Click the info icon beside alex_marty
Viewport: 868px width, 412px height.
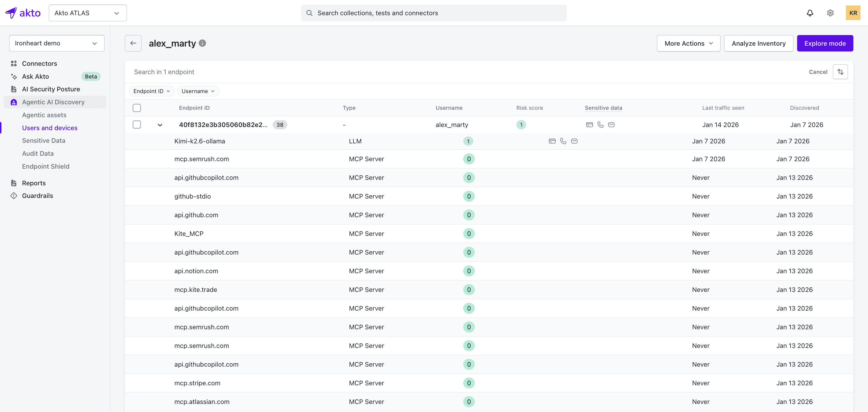point(202,43)
